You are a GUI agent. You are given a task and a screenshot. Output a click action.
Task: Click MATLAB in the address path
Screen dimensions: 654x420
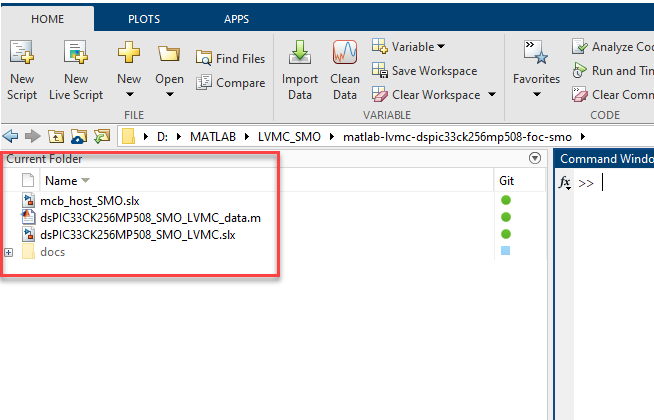click(213, 137)
